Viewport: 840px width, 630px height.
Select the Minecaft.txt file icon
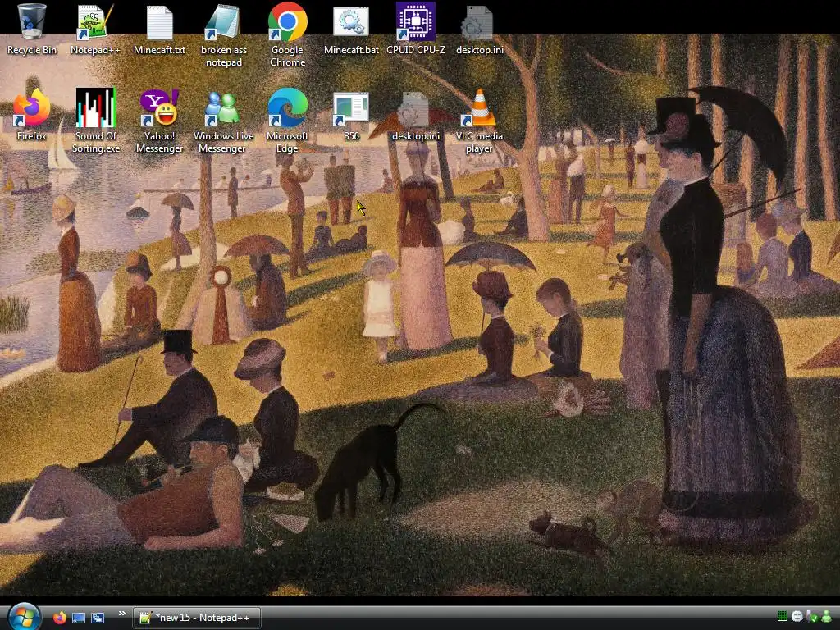click(x=160, y=30)
